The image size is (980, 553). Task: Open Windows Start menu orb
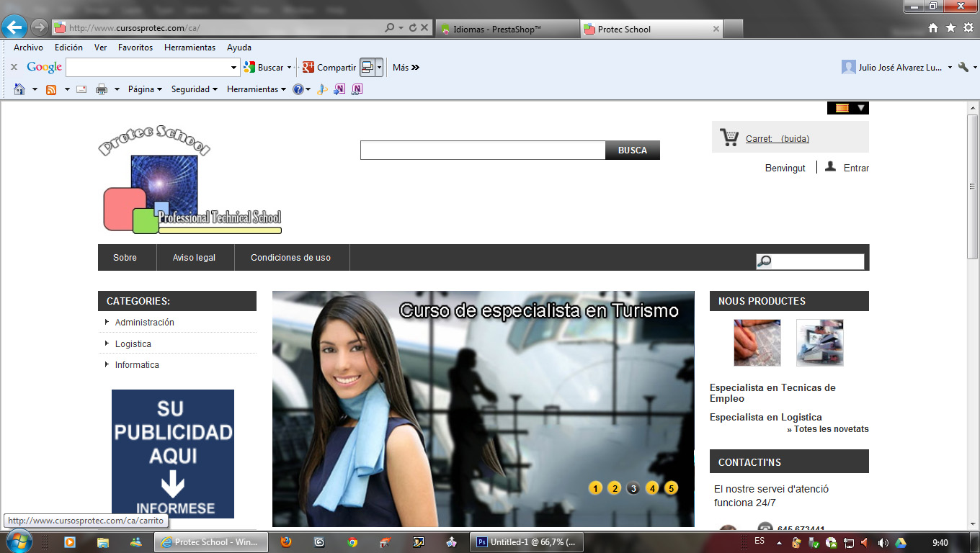19,541
